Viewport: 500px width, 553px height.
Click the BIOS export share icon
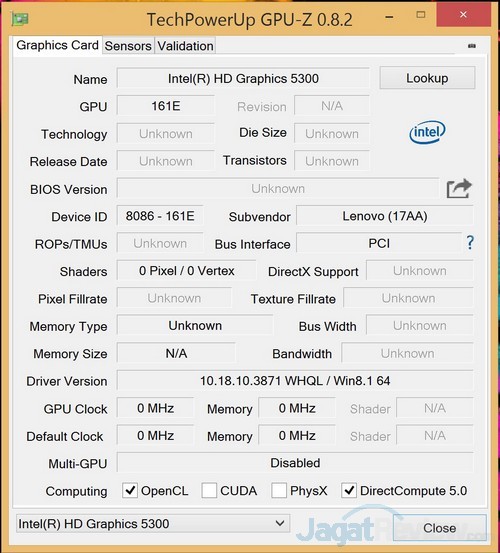click(458, 189)
